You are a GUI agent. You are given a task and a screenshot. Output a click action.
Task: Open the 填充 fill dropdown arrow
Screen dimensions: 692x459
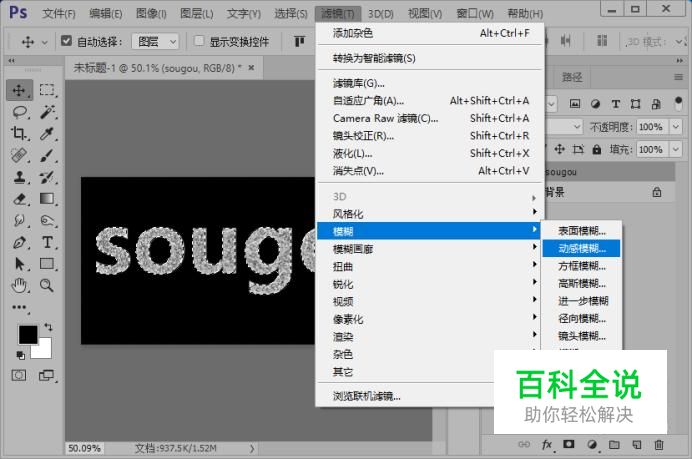(x=676, y=150)
